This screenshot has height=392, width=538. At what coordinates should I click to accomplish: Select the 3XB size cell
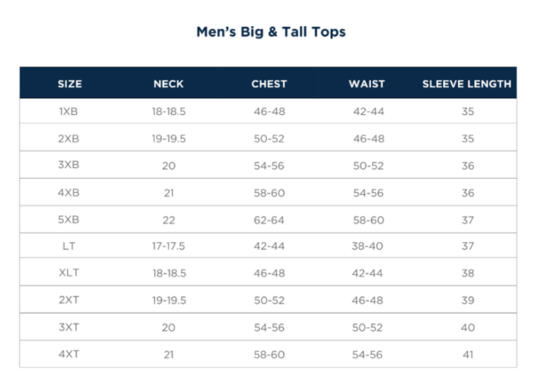tap(70, 165)
